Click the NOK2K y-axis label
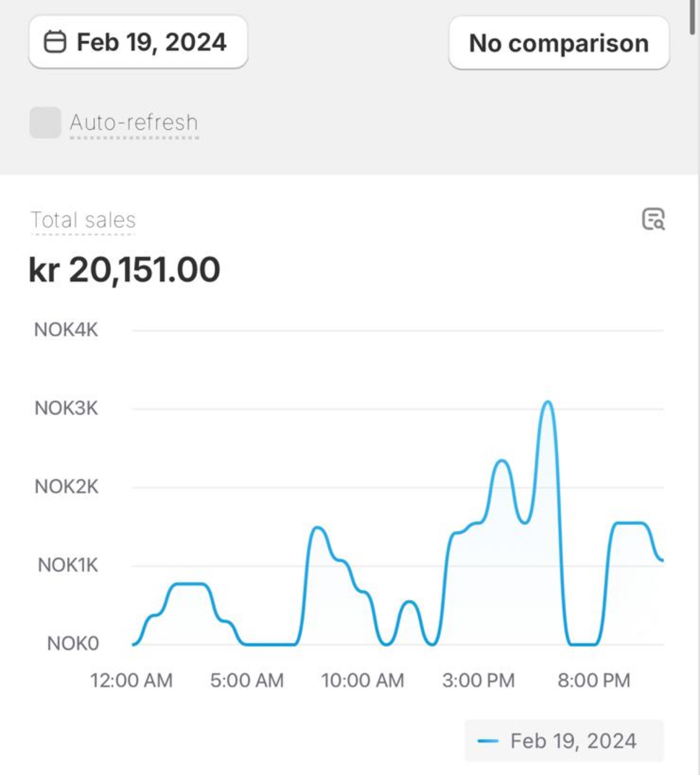The width and height of the screenshot is (700, 775). pos(66,487)
